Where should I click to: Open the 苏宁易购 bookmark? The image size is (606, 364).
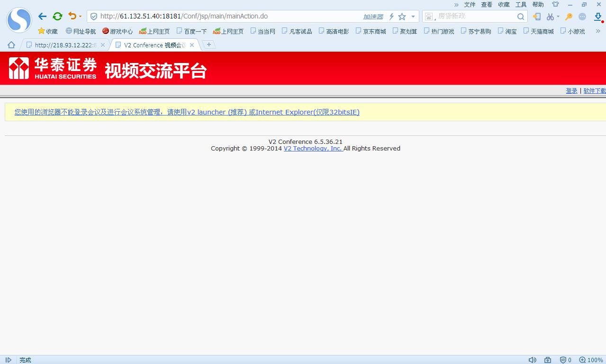[x=476, y=31]
